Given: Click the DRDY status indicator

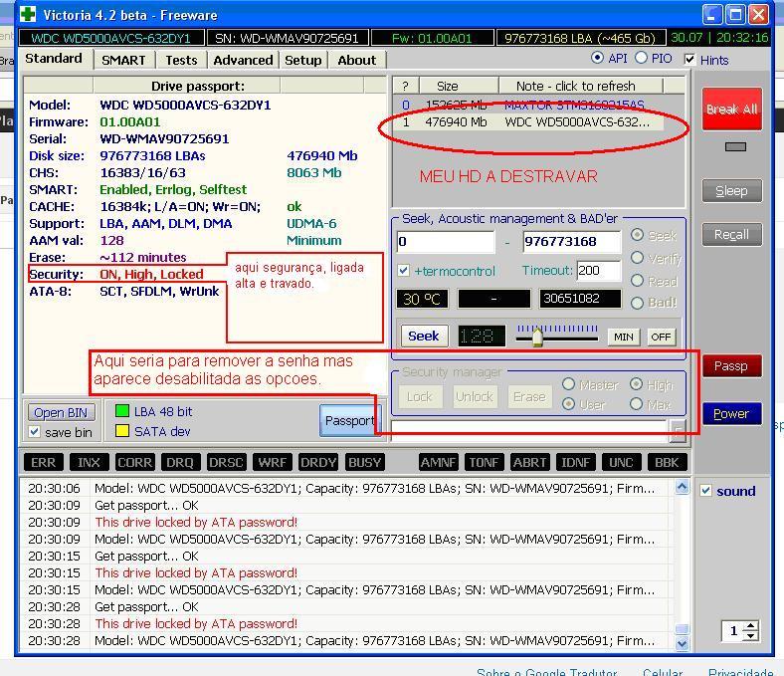Looking at the screenshot, I should click(x=318, y=462).
